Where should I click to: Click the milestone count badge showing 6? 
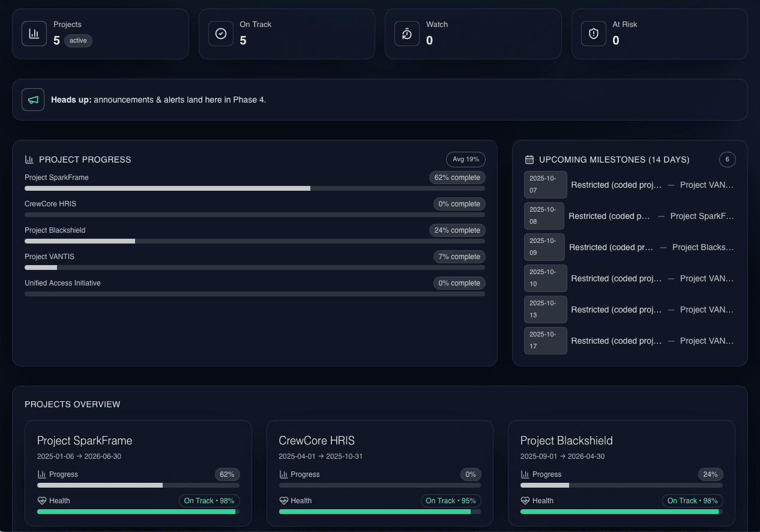(x=727, y=160)
